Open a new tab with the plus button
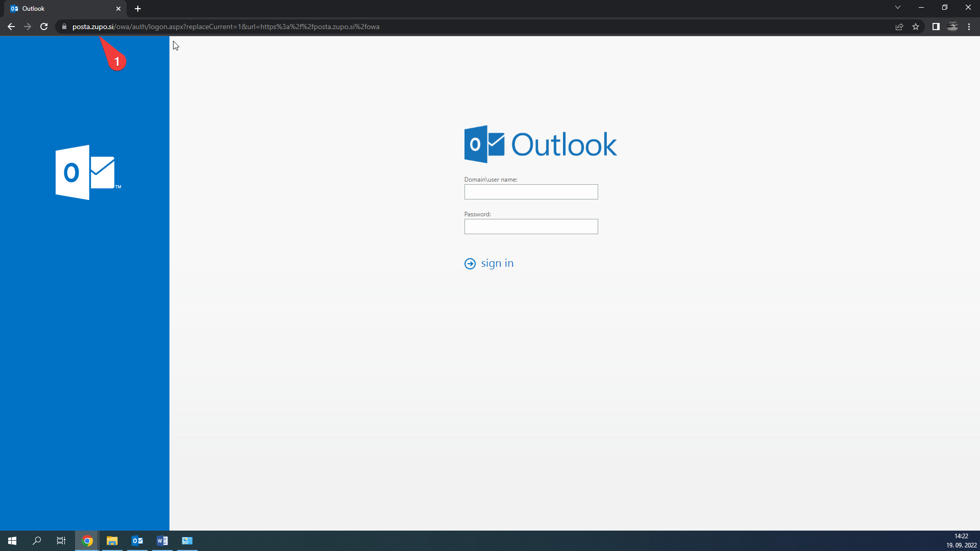Viewport: 980px width, 551px height. tap(138, 9)
